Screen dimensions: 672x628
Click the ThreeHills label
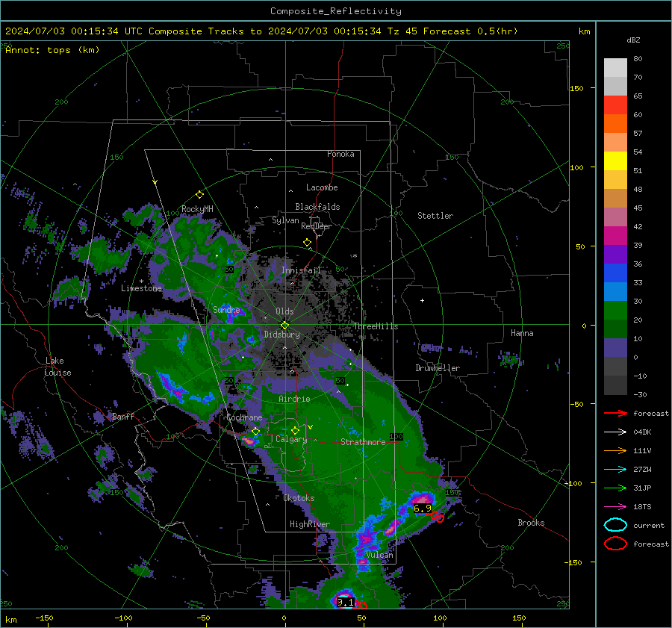(376, 326)
